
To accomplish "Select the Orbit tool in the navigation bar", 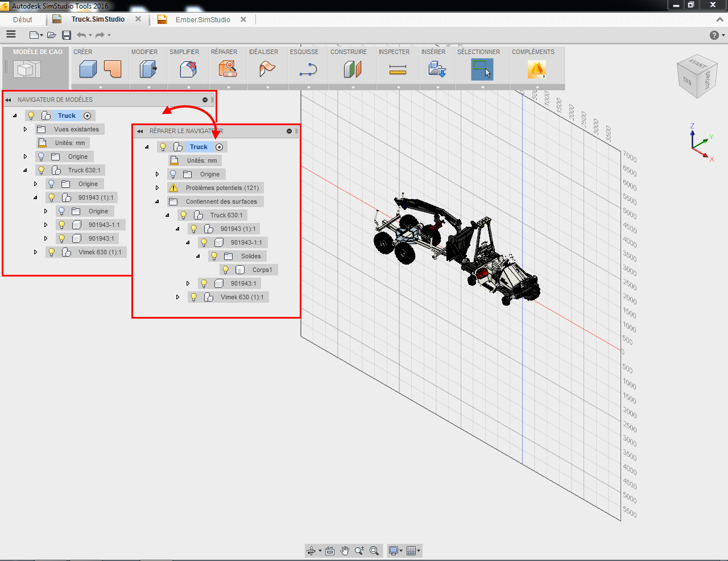I will (x=311, y=551).
